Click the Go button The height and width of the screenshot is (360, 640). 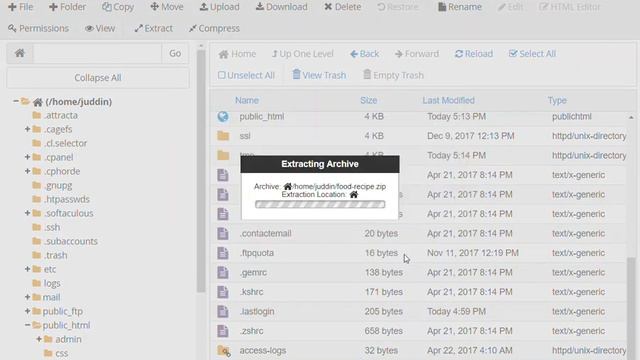[175, 53]
